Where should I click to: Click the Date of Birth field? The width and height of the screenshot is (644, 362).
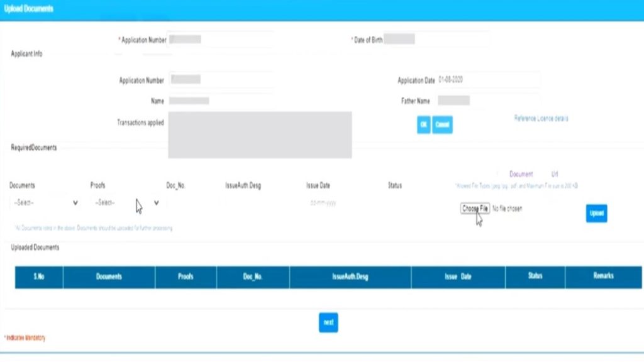pos(436,40)
